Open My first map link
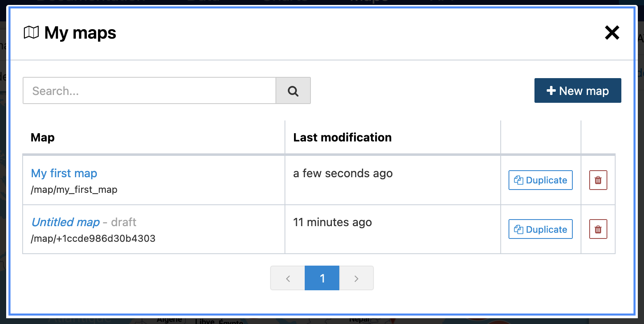Screen dimensions: 644x324 pyautogui.click(x=64, y=173)
